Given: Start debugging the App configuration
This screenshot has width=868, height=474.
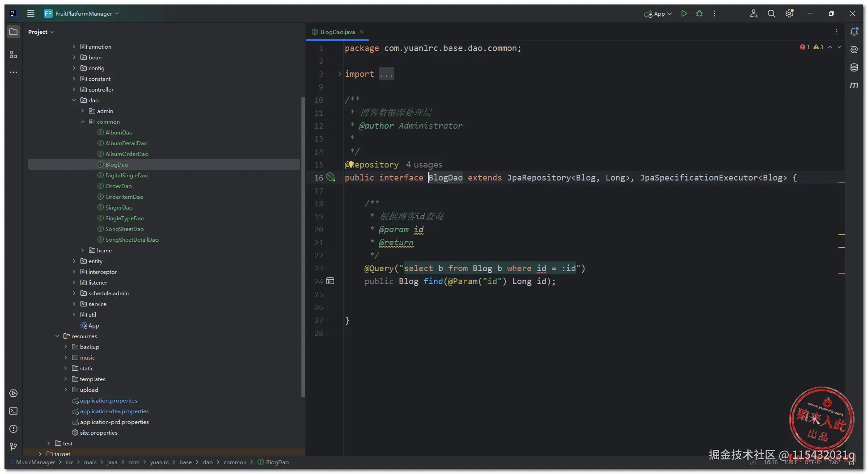Looking at the screenshot, I should (699, 13).
